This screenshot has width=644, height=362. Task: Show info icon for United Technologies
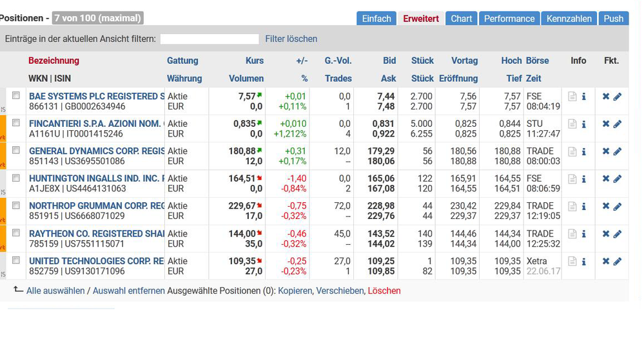click(584, 262)
